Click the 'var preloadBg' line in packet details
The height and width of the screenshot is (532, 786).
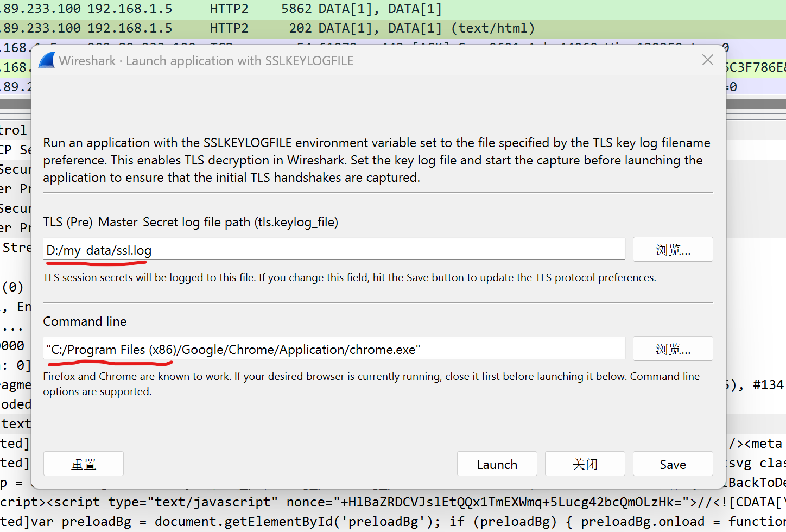393,522
